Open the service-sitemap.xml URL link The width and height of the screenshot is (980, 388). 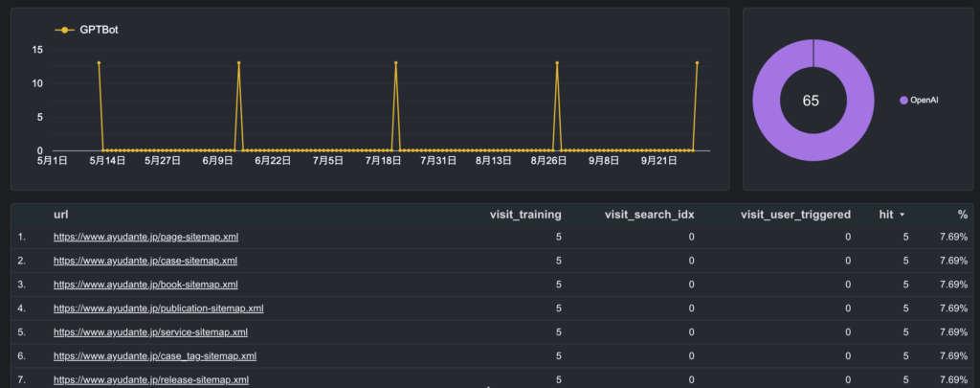[x=150, y=332]
